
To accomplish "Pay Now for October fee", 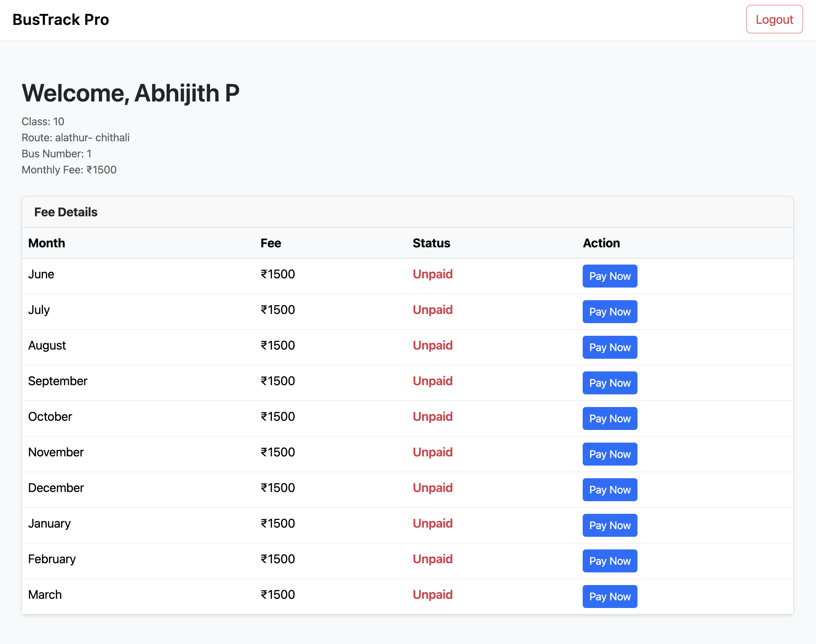I will [x=610, y=418].
